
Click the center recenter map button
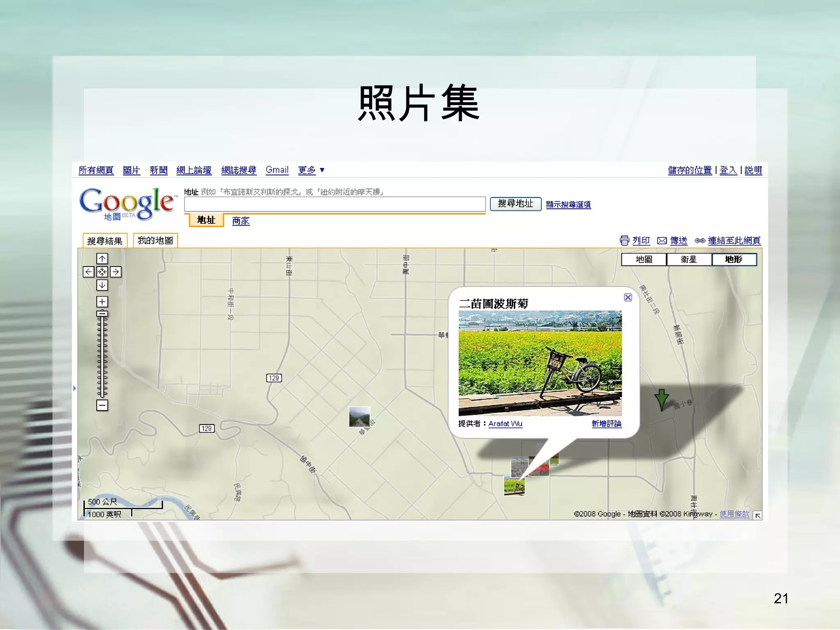tap(102, 272)
